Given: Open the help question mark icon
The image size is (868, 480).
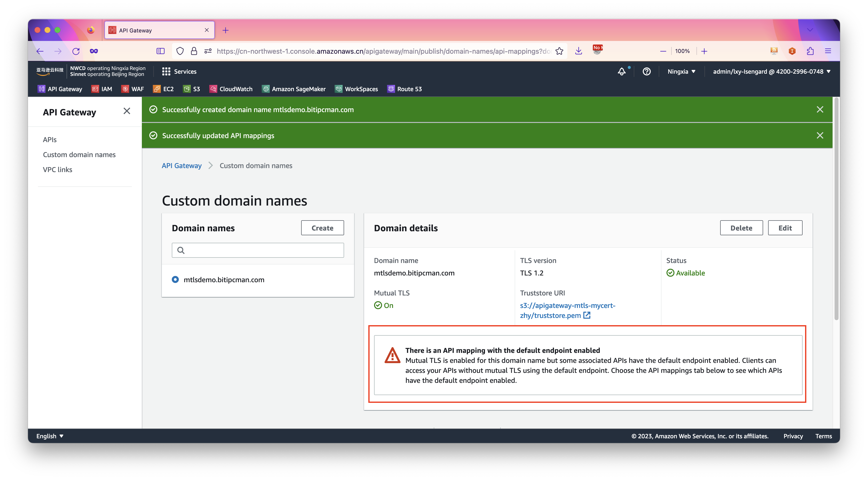Looking at the screenshot, I should 646,71.
